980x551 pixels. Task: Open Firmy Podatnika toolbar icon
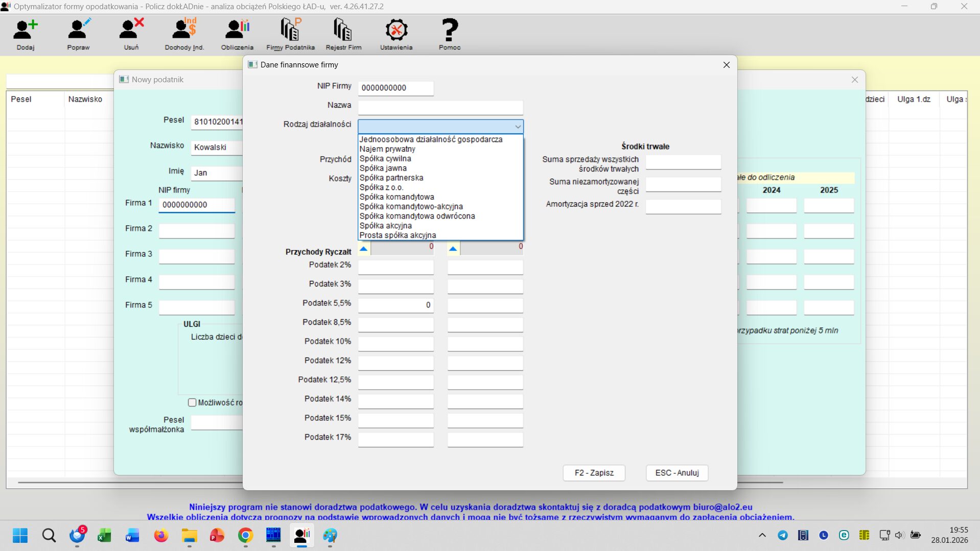pos(290,31)
